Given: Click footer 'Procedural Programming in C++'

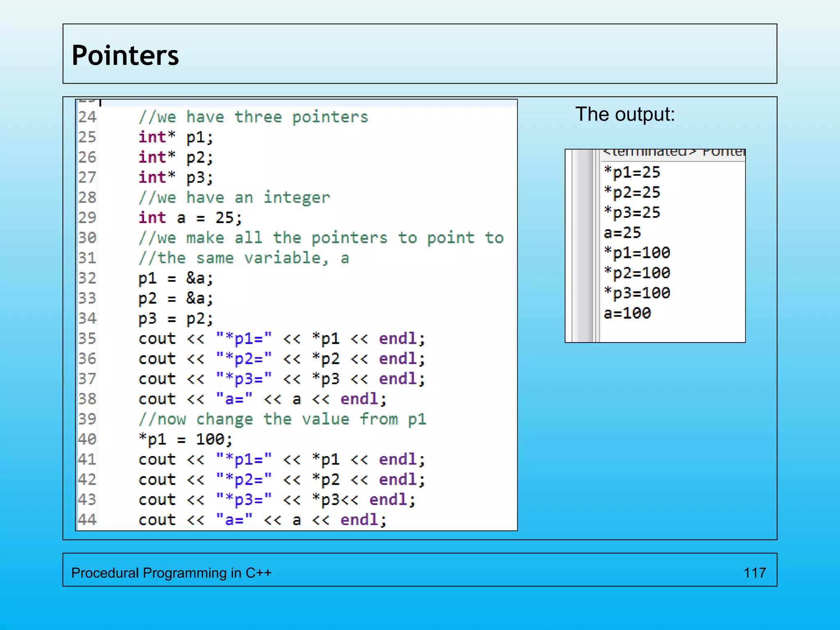Looking at the screenshot, I should click(x=171, y=573).
